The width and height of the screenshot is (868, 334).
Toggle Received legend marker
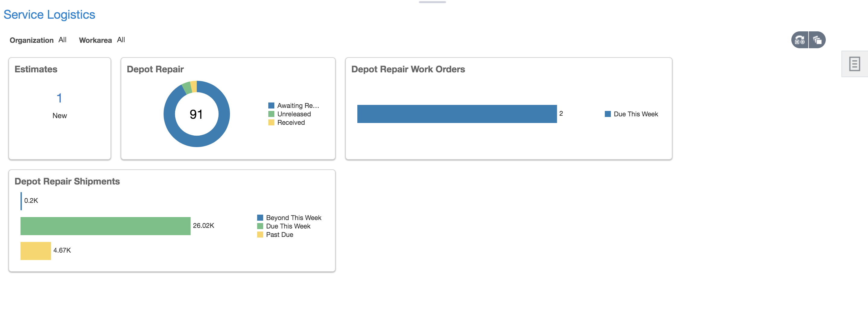(271, 123)
